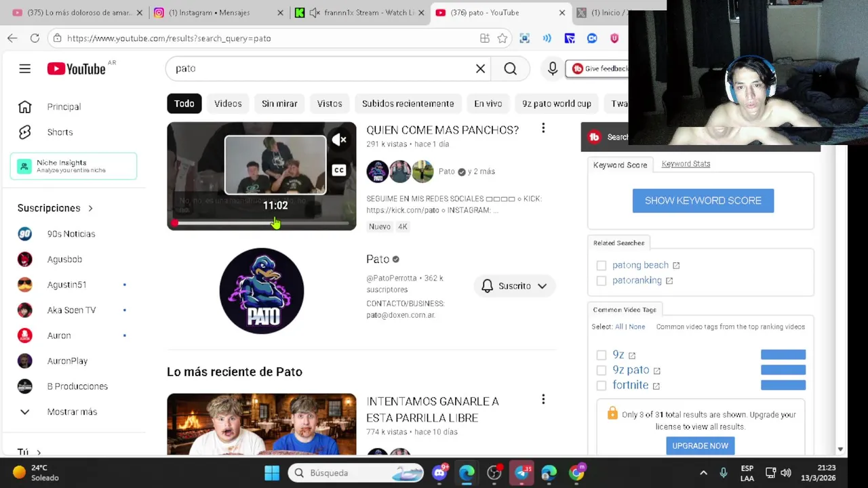
Task: Click the UPGRADE NOW button
Action: tap(700, 445)
